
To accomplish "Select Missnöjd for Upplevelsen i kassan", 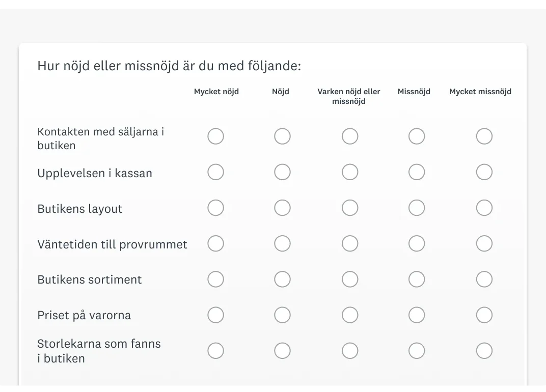I will [x=417, y=172].
